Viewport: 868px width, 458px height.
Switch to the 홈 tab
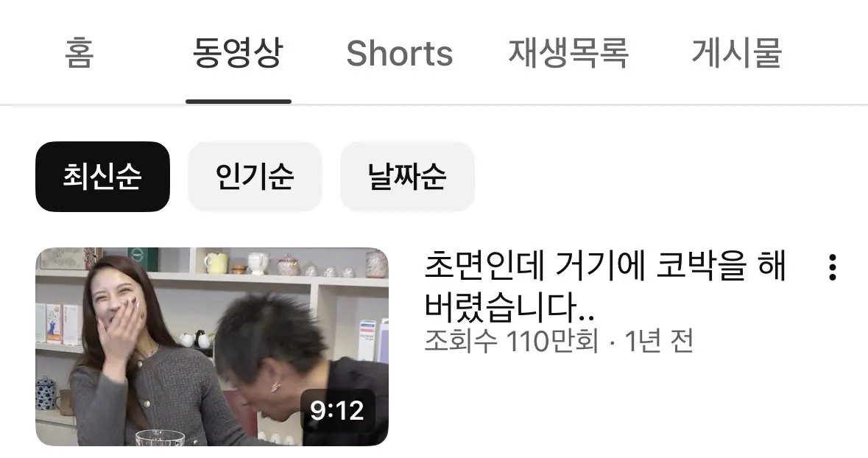(80, 53)
